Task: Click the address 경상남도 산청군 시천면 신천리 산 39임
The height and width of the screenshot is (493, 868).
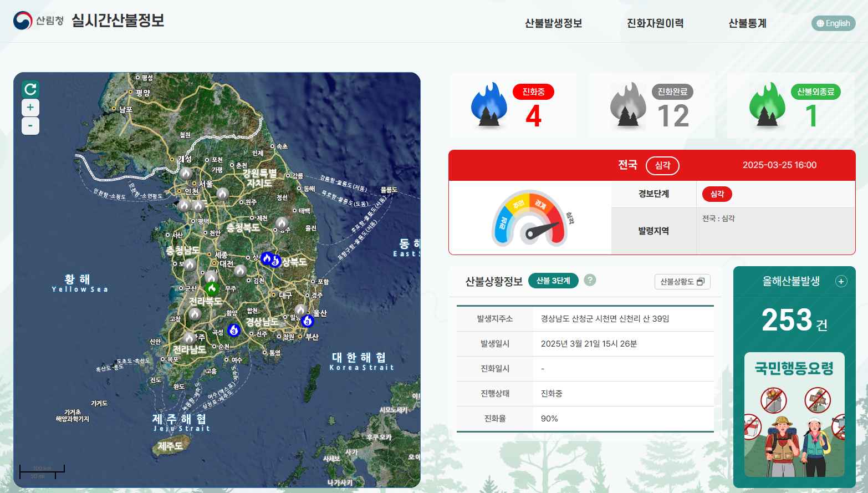Action: tap(605, 319)
